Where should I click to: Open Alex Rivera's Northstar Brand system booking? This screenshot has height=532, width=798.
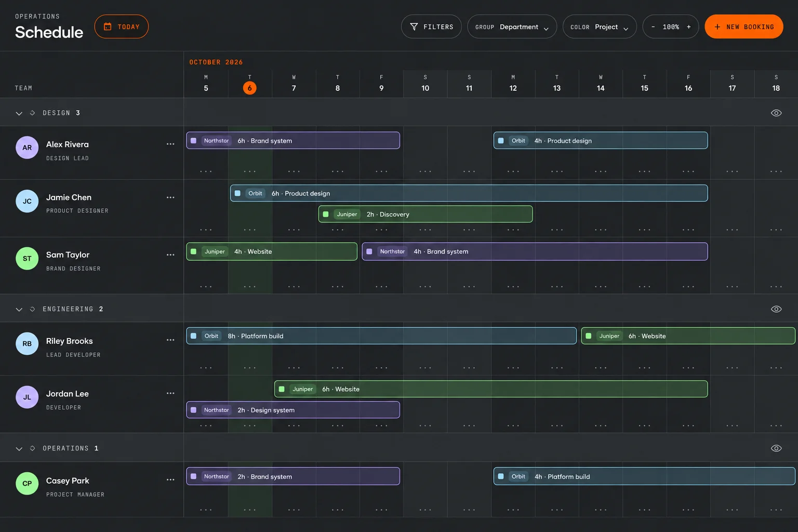point(293,140)
